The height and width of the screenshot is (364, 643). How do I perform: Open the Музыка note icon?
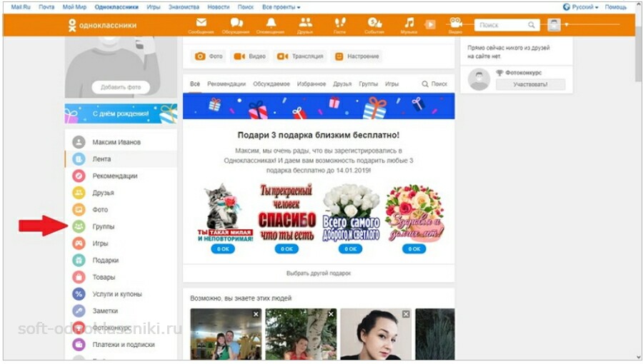click(x=409, y=24)
